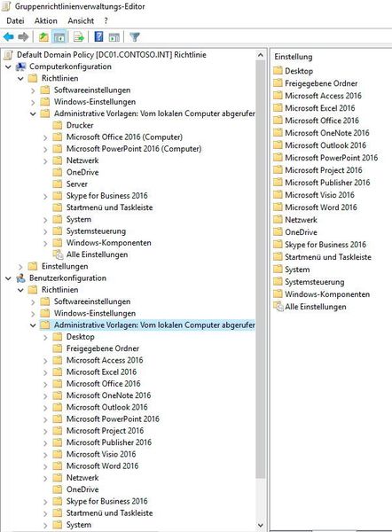Screen dimensions: 392x532
Task: Open Microsoft Outlook 2016 in right pane
Action: (325, 145)
